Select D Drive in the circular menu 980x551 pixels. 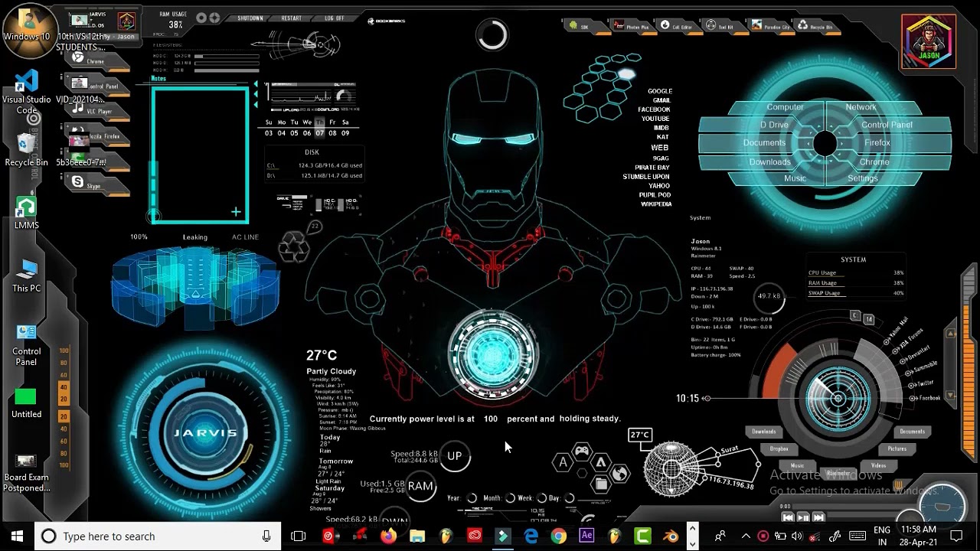tap(774, 125)
